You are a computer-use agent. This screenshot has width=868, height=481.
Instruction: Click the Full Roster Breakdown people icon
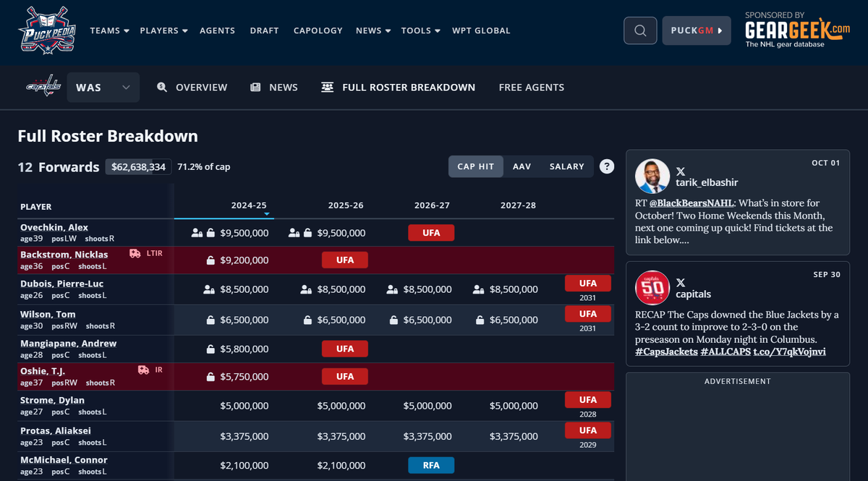(328, 87)
